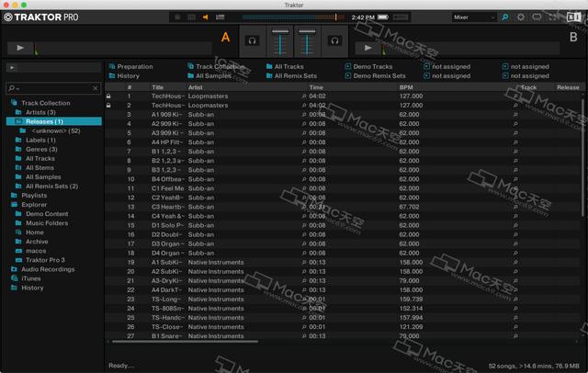Open History folder in browser tree
The height and width of the screenshot is (373, 588).
point(28,288)
